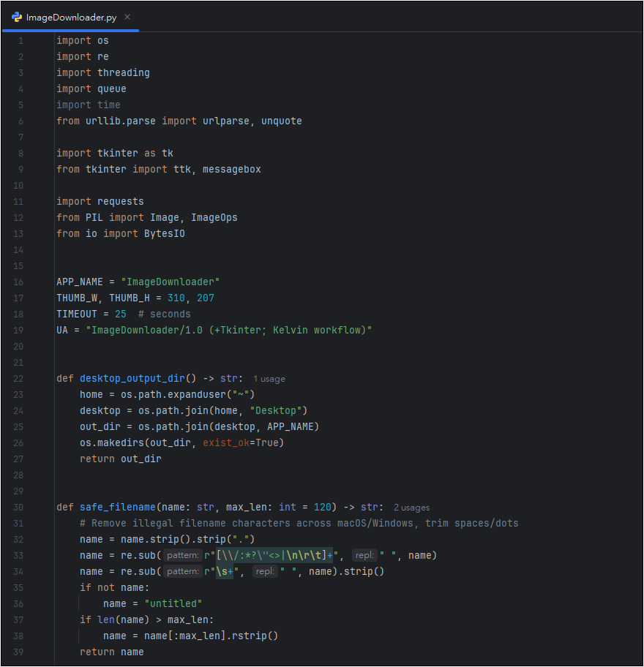Viewport: 644px width, 667px height.
Task: Close the ImageDownloader.py tab
Action: pos(127,17)
